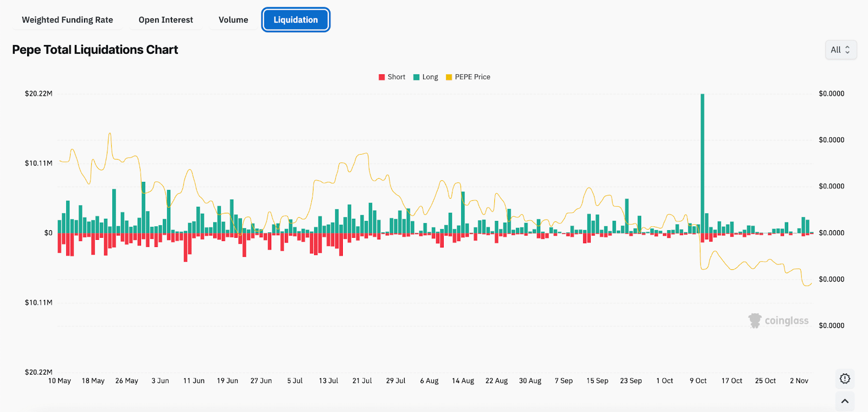Viewport: 868px width, 412px height.
Task: Click the top $20.22M axis label
Action: tap(39, 94)
